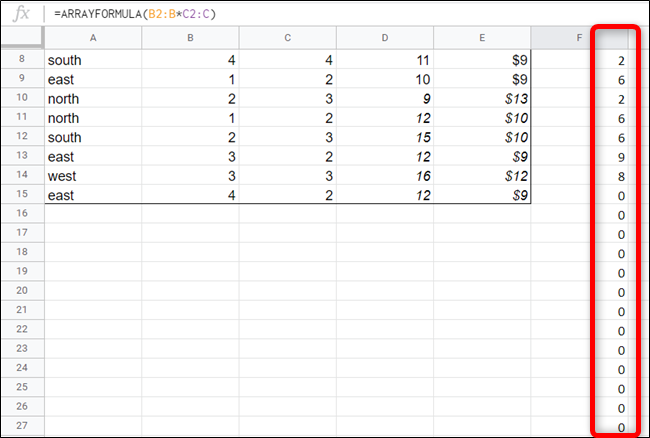650x438 pixels.
Task: Click cell B13 with value 3
Action: 190,156
